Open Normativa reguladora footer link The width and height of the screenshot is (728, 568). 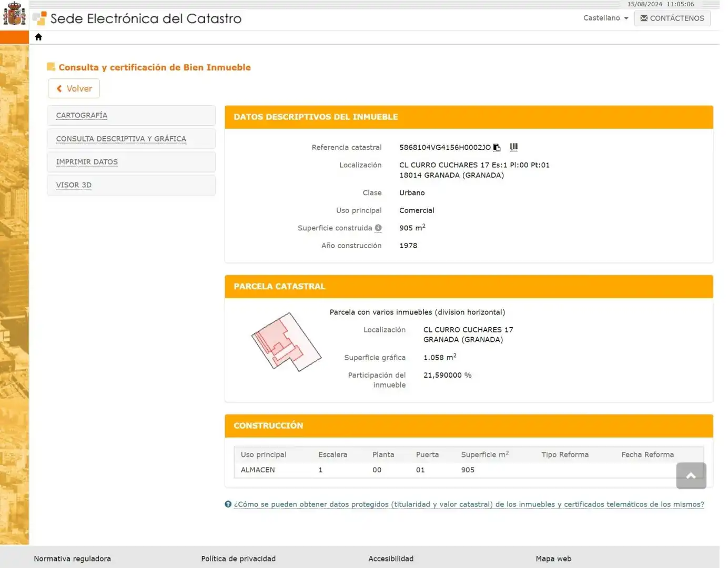point(72,559)
